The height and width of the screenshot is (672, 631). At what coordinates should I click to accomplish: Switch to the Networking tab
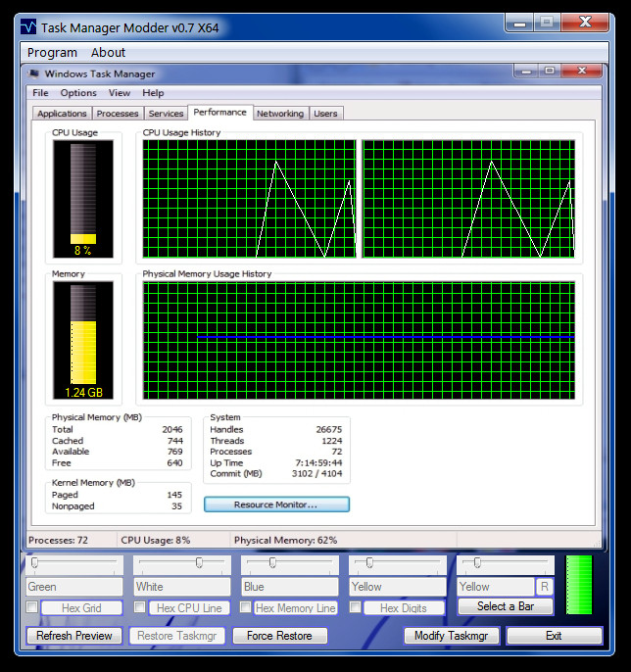[280, 114]
